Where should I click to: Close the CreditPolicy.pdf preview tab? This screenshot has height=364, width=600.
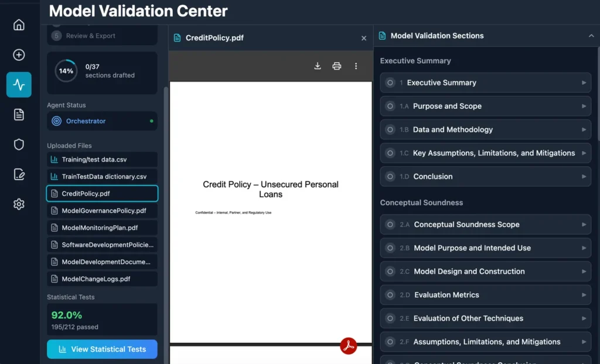click(x=364, y=38)
